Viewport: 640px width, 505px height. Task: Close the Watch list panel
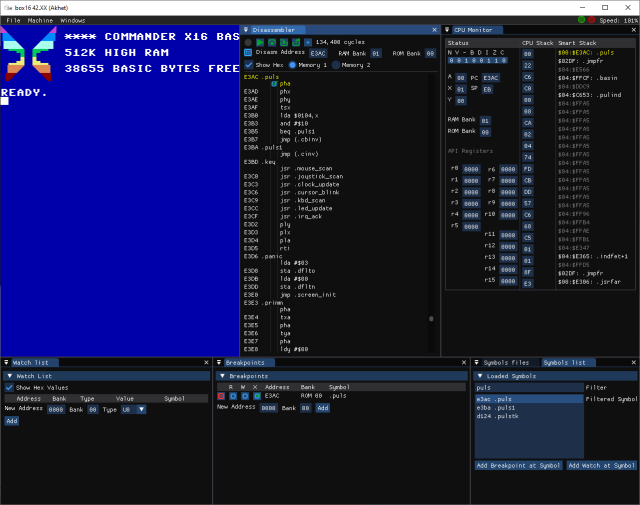point(206,363)
